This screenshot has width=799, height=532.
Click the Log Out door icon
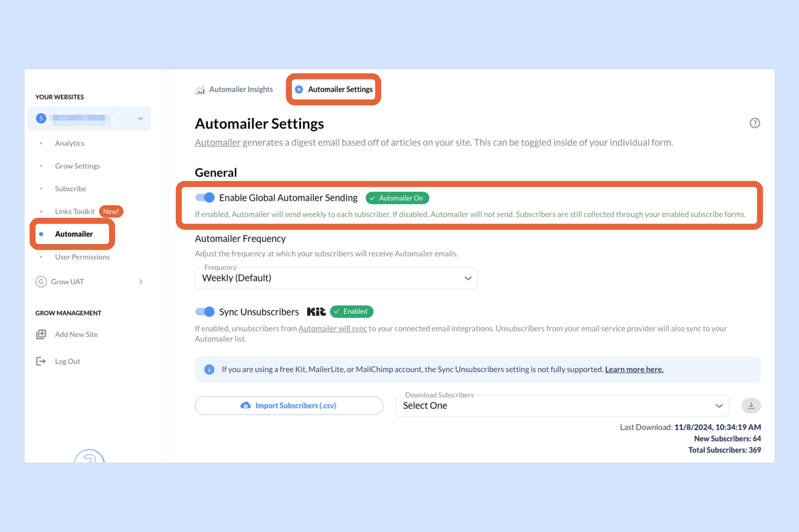(x=41, y=361)
